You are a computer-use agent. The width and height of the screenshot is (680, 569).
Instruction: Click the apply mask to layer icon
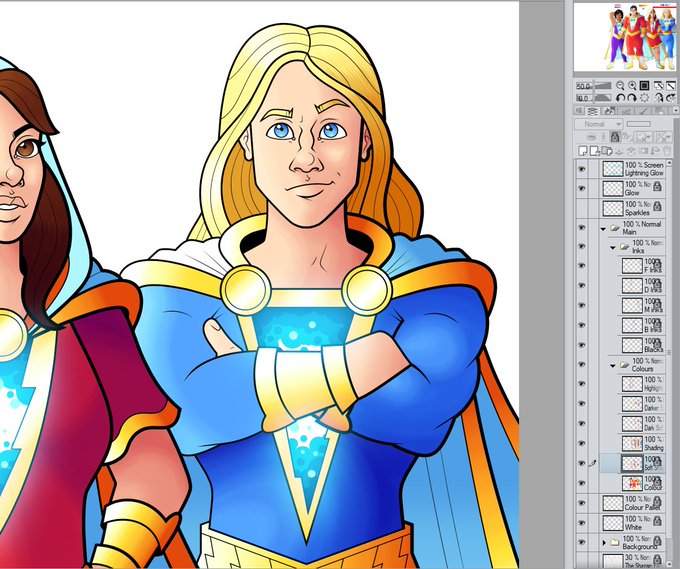[655, 151]
